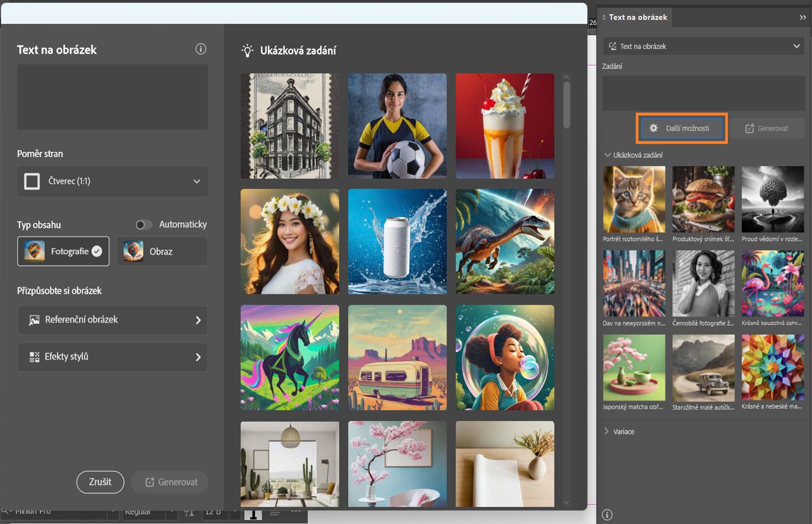
Task: Choose the flamingo garden sample
Action: point(773,284)
